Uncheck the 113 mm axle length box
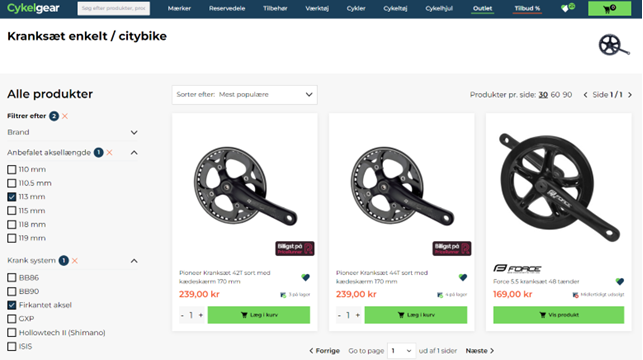643x360 pixels. (x=12, y=197)
